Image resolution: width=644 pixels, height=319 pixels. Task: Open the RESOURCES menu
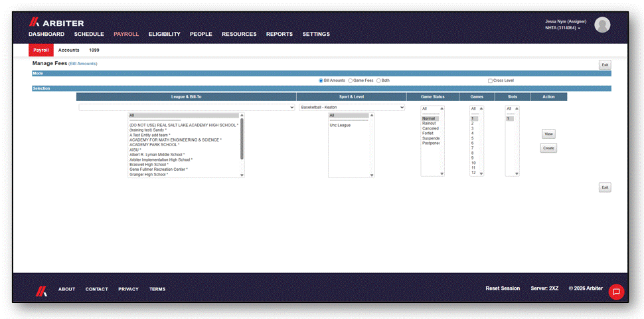(x=239, y=34)
